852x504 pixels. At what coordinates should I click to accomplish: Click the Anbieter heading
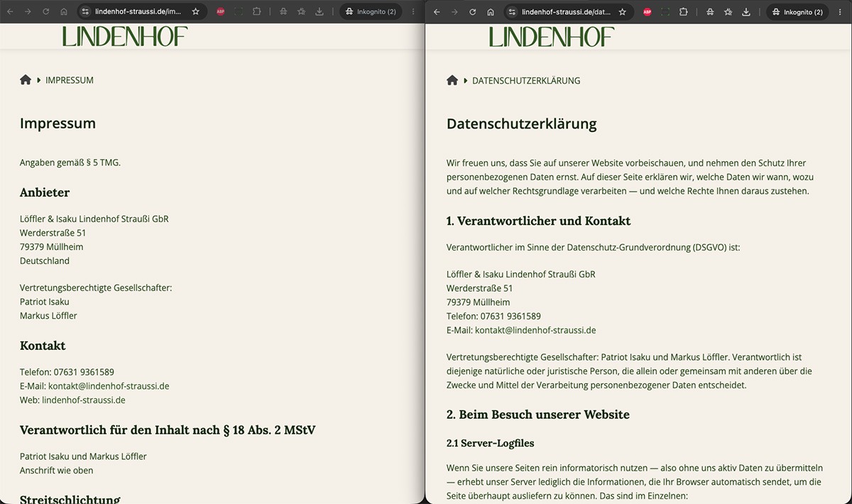45,192
